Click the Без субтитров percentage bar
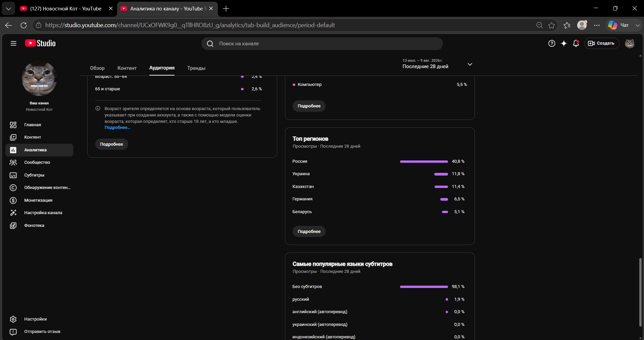 coord(424,287)
